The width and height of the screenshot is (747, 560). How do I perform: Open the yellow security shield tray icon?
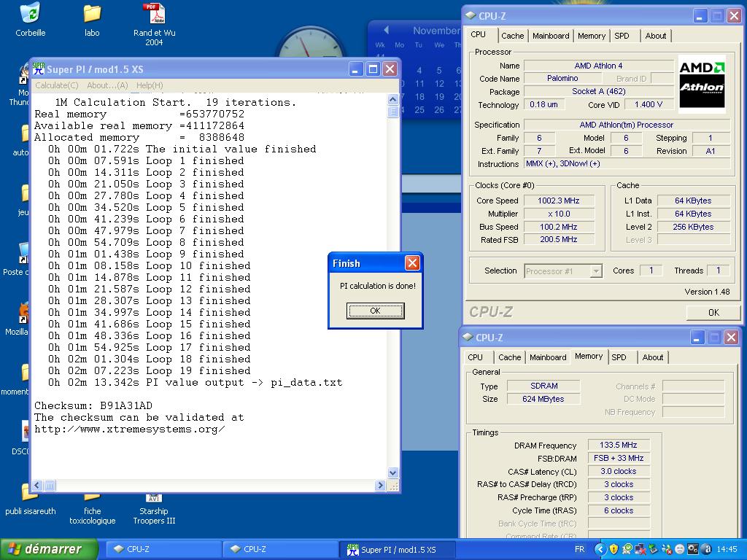tap(614, 549)
